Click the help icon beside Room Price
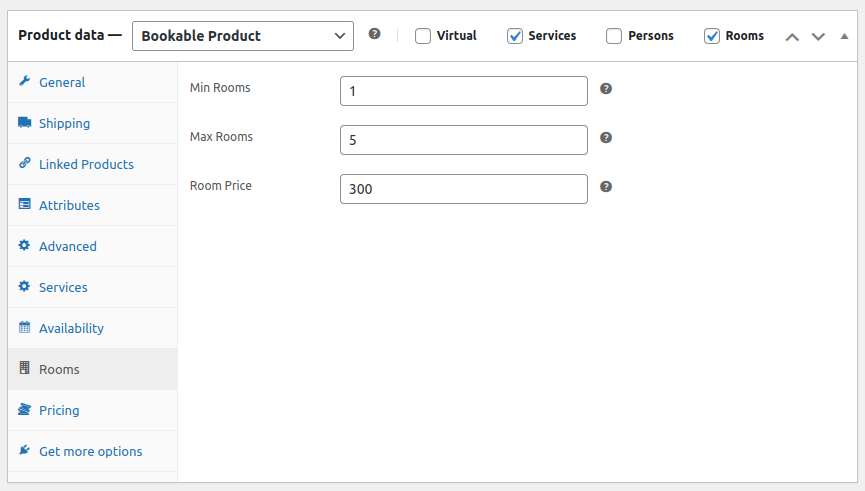Image resolution: width=865 pixels, height=491 pixels. point(606,187)
